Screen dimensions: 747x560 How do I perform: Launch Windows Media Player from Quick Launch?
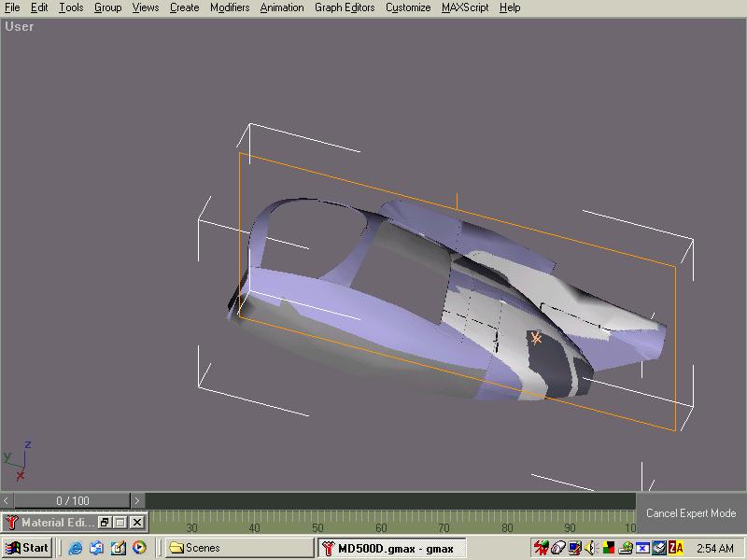(x=139, y=548)
